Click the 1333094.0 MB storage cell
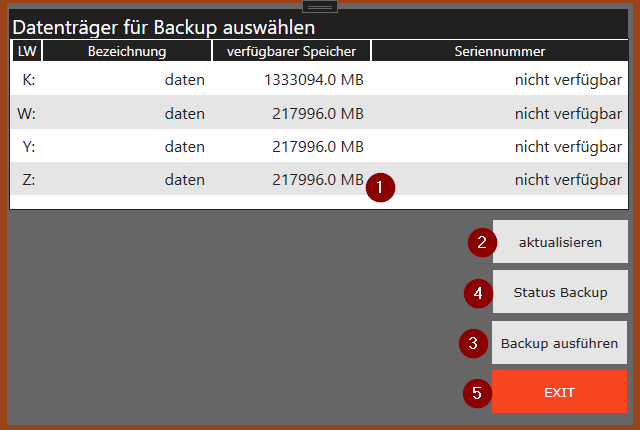The height and width of the screenshot is (430, 640). click(x=313, y=80)
